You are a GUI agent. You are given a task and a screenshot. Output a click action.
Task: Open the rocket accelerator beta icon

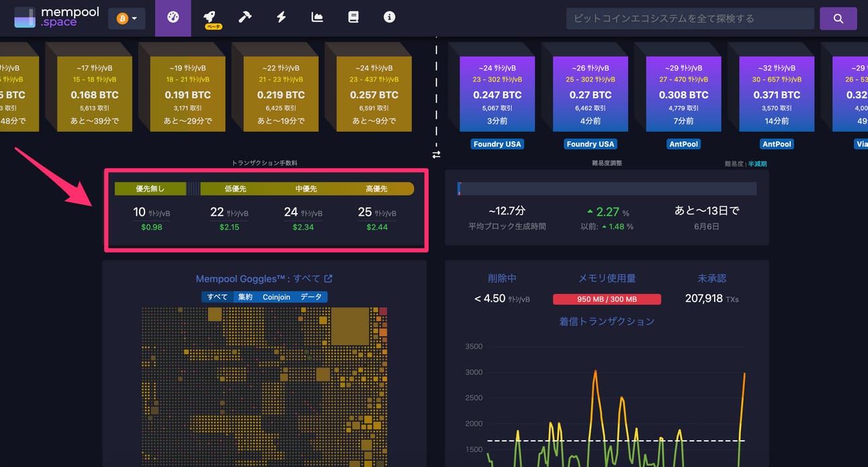point(210,18)
